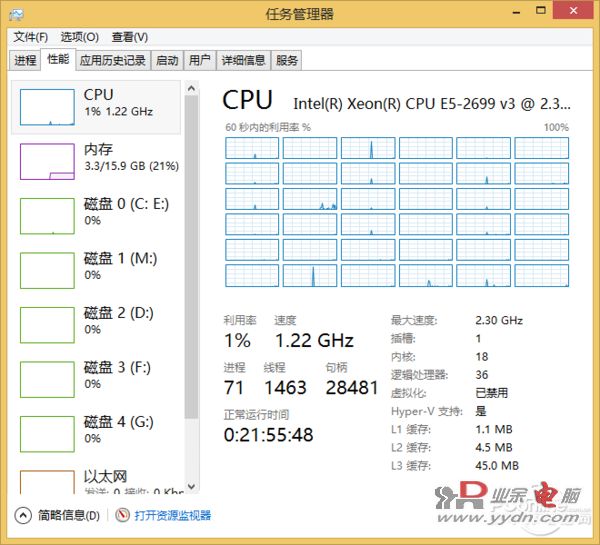The width and height of the screenshot is (600, 545).
Task: Click the uptime 0:21:55:48 value
Action: 268,435
